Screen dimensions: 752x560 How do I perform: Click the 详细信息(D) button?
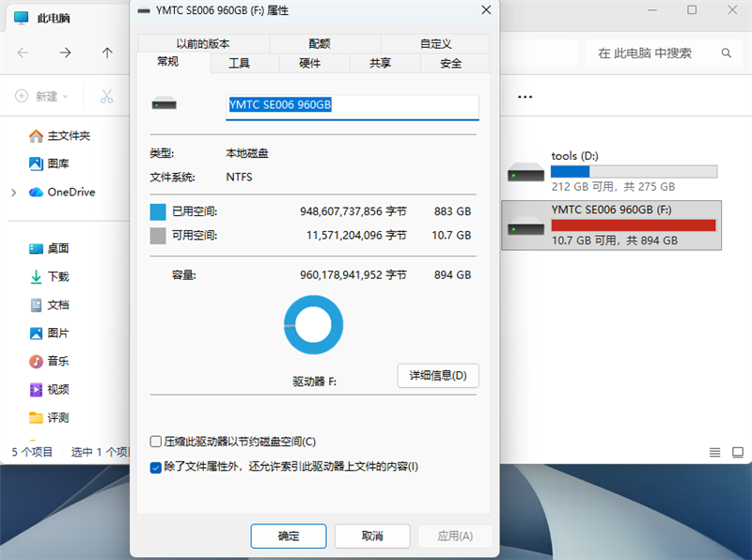[438, 375]
